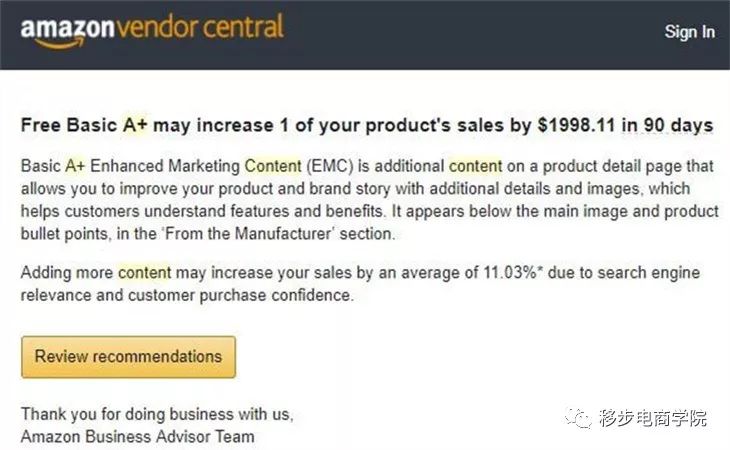Click the 11.03%* average sales figure
730x450 pixels.
click(513, 272)
